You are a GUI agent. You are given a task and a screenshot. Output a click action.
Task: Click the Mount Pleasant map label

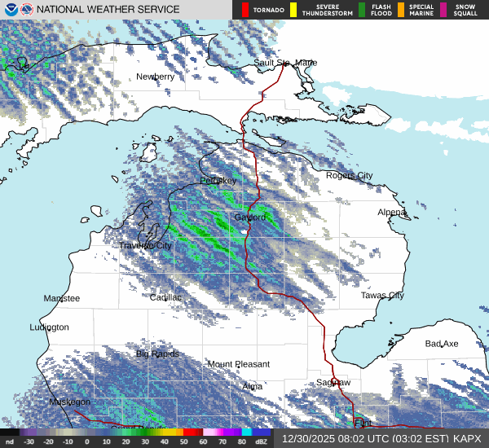238,364
